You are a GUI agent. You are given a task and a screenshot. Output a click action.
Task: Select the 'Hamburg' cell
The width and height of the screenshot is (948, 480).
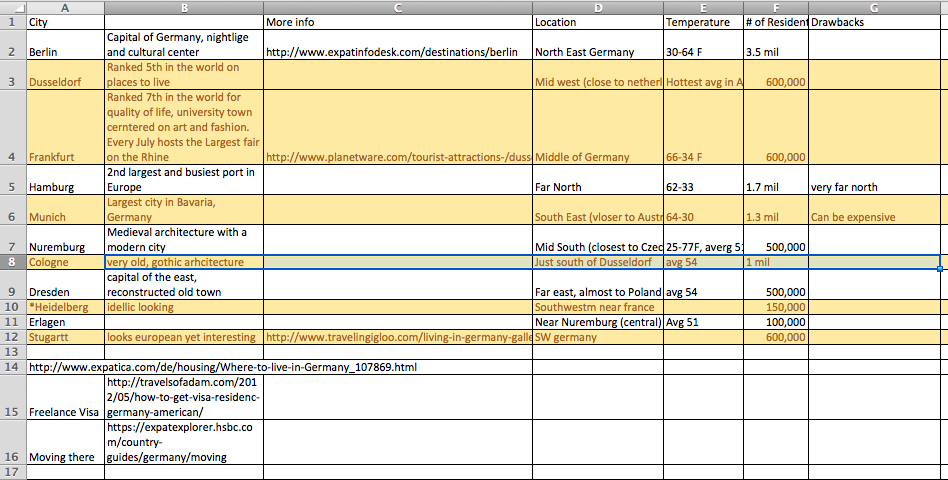[65, 180]
